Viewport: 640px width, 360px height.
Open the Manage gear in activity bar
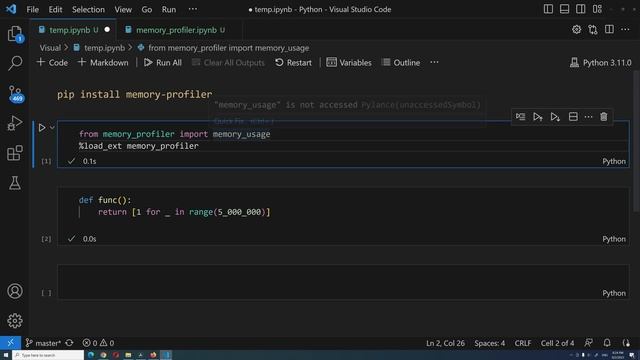tap(15, 321)
